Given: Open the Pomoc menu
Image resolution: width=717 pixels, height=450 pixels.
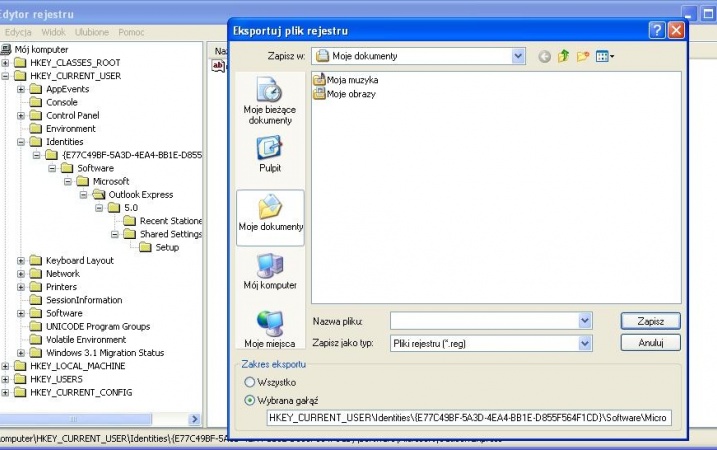Looking at the screenshot, I should (131, 32).
